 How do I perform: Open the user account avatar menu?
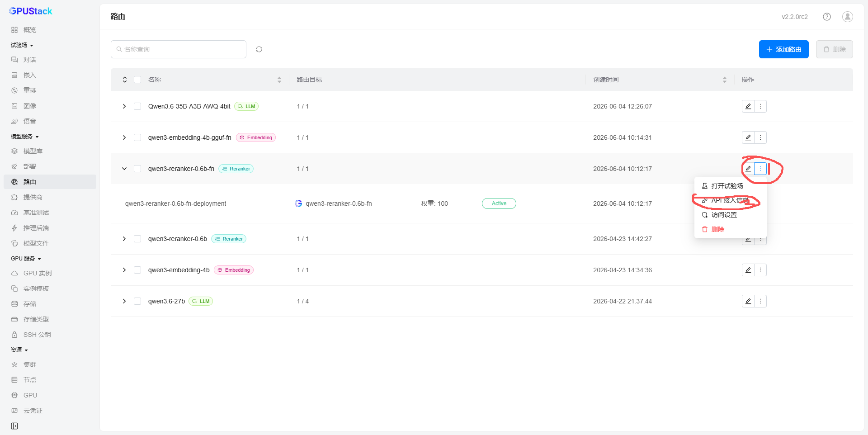(848, 17)
